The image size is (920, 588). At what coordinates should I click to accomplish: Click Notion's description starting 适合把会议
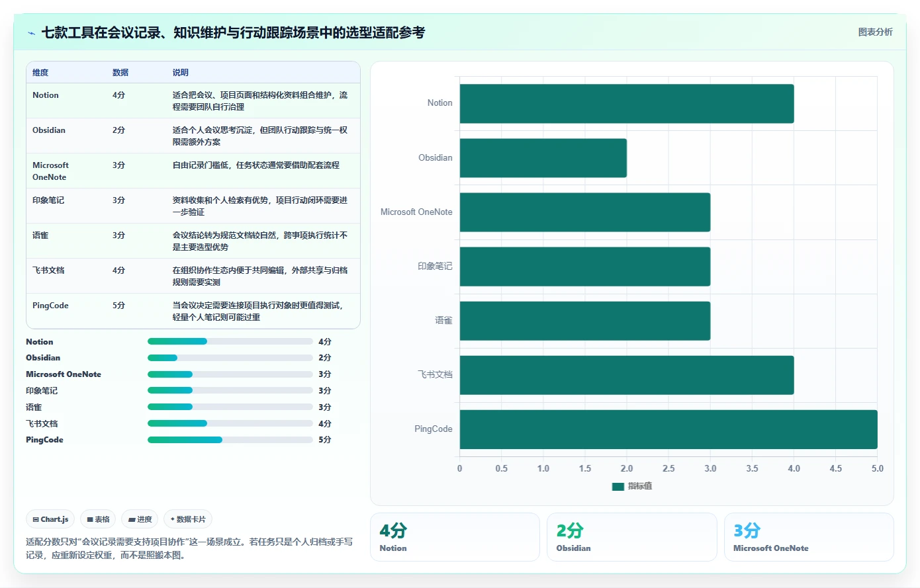click(x=260, y=101)
